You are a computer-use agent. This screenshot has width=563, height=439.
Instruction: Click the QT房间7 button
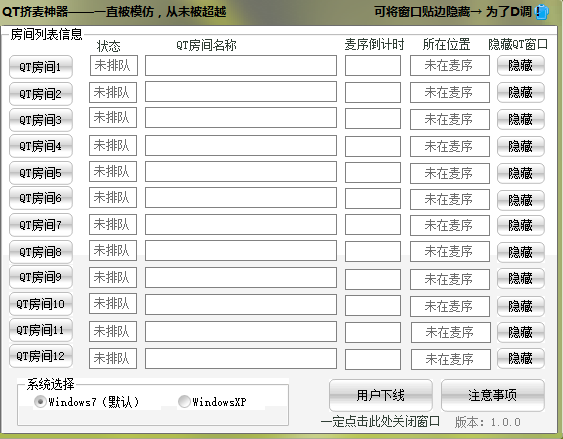tap(41, 225)
